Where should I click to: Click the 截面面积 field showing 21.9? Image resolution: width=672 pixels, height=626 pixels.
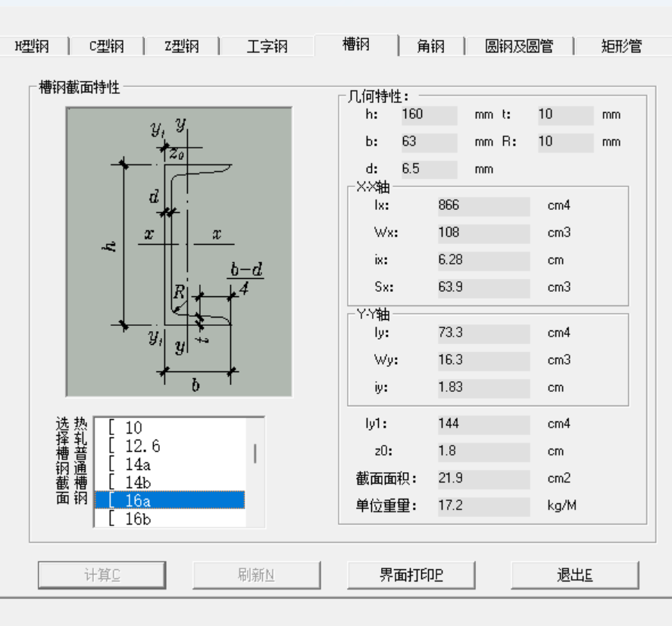[x=484, y=479]
